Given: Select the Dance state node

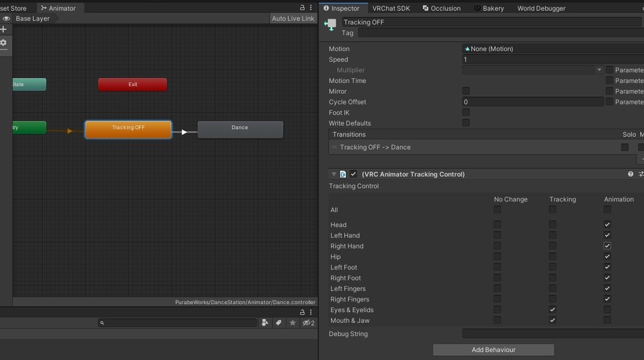Looking at the screenshot, I should [x=240, y=130].
